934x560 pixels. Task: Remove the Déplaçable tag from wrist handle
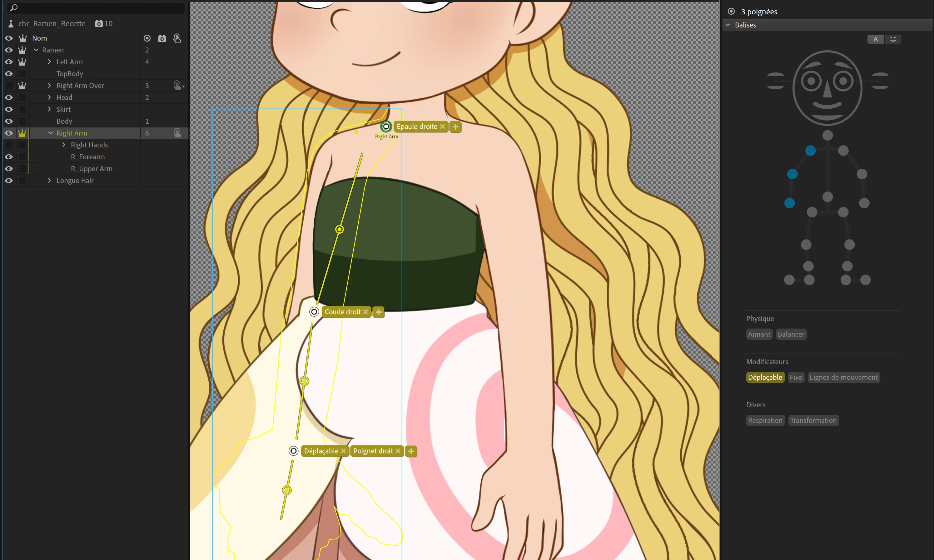[343, 451]
